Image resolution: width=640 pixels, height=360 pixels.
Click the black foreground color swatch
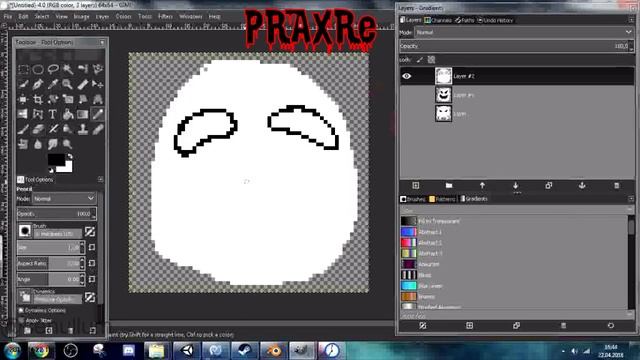click(56, 159)
